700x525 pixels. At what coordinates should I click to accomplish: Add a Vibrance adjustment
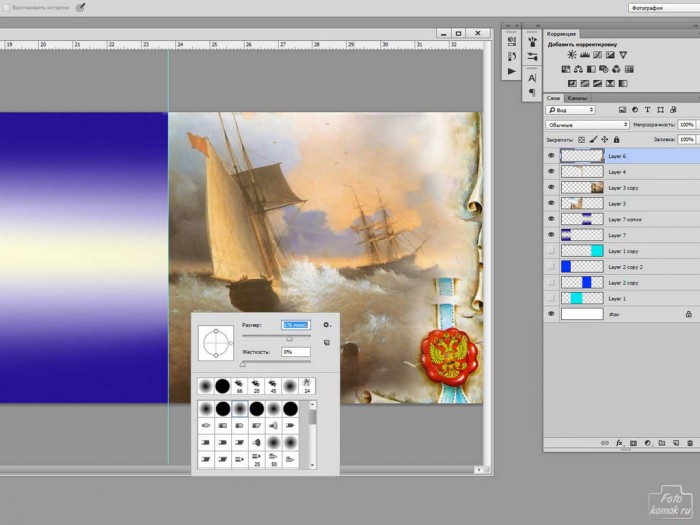coord(623,55)
